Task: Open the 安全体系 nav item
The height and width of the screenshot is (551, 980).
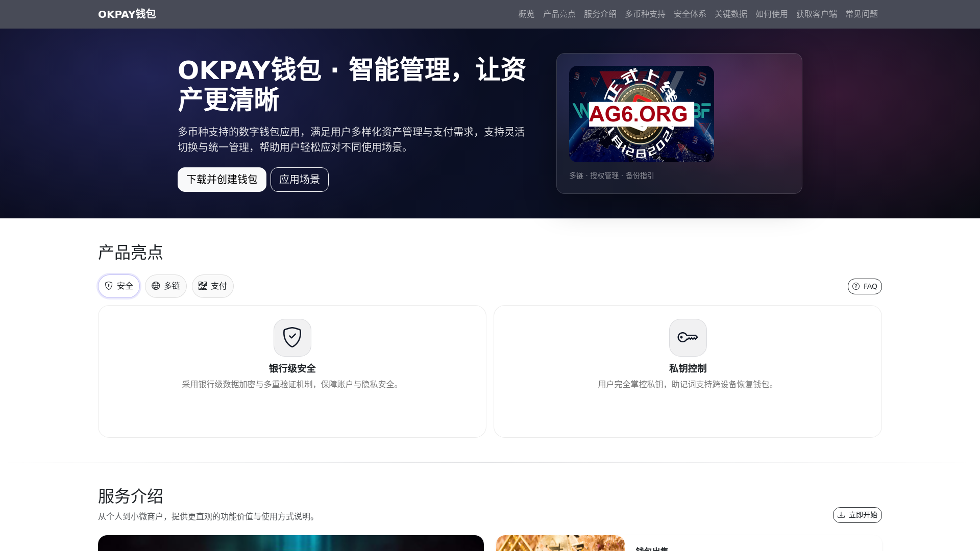Action: [x=690, y=14]
